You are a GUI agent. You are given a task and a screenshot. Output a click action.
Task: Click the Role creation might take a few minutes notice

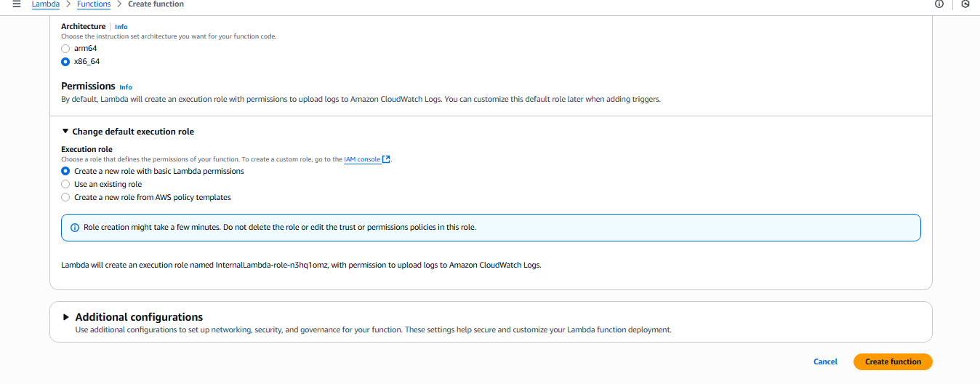[491, 228]
